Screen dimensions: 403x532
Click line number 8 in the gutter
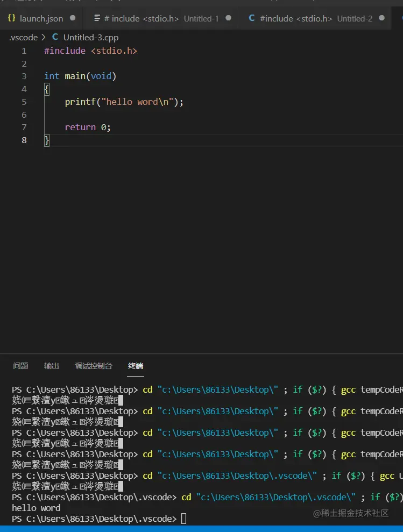pyautogui.click(x=24, y=140)
